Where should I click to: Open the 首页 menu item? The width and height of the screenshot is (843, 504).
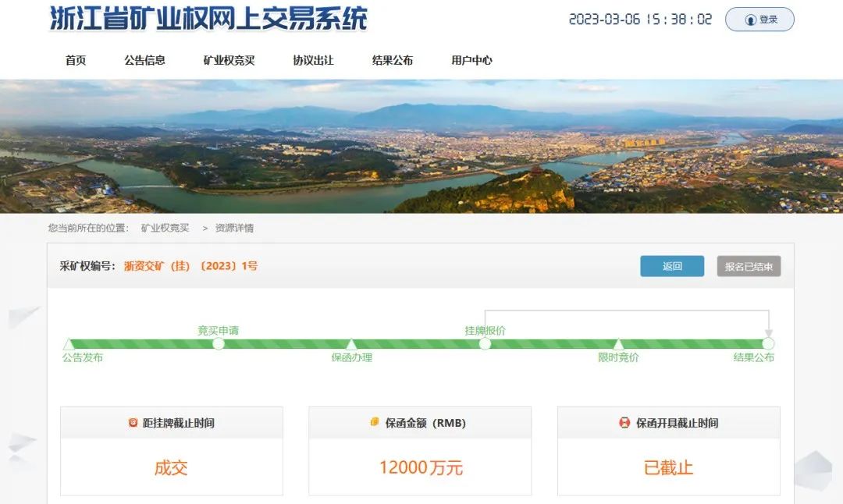tap(76, 60)
